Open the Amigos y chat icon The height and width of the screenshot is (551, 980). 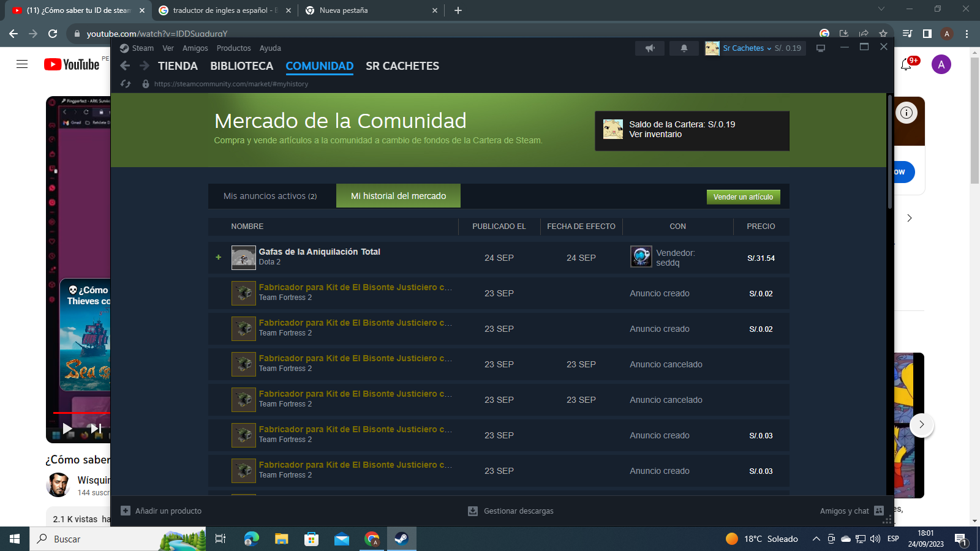(878, 511)
